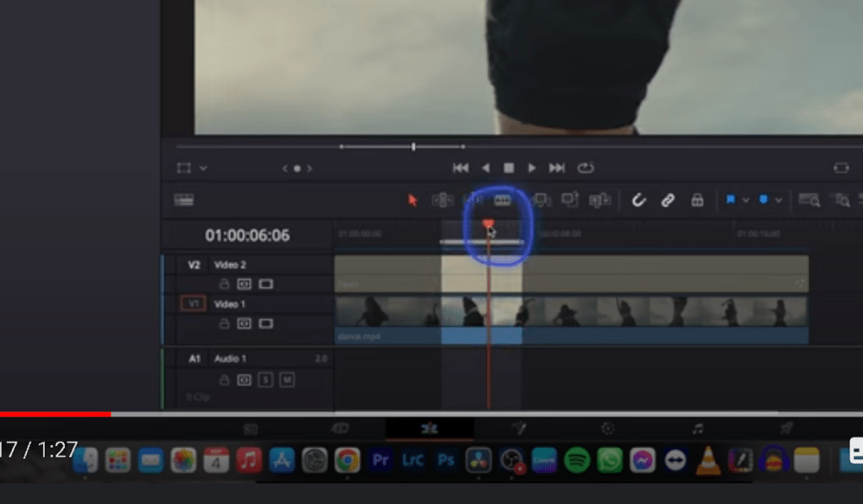The image size is (863, 504).
Task: Lock the Video 1 track
Action: pos(224,324)
